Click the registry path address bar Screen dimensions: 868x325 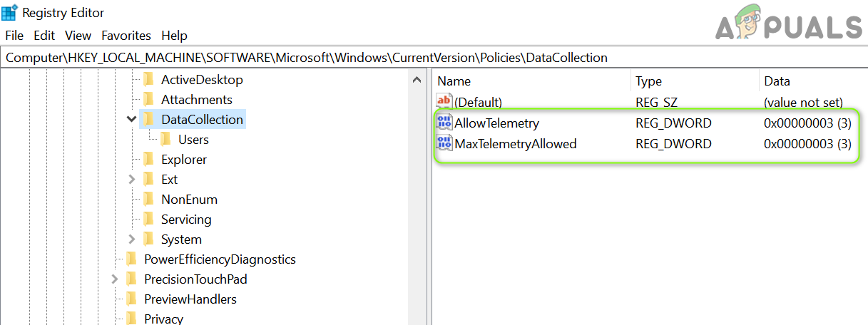[434, 58]
